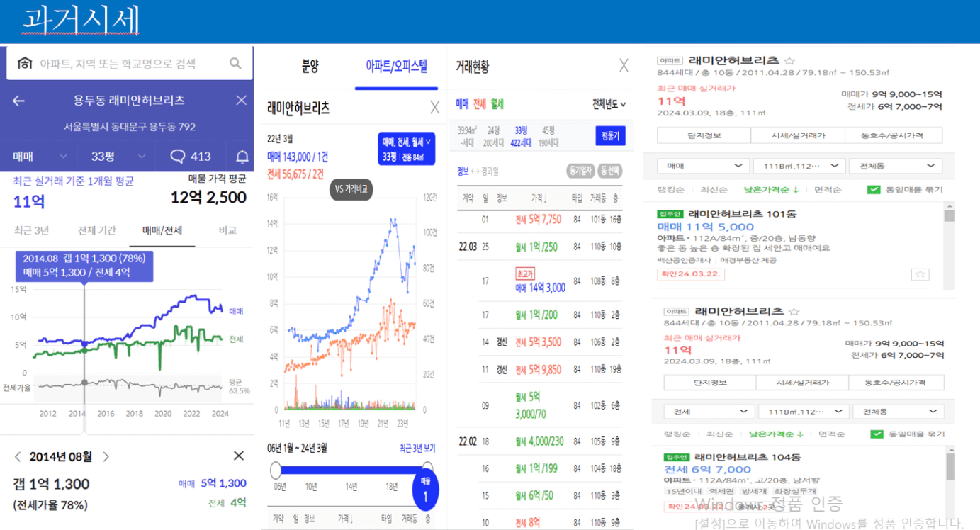Go to next month after 2014년 08월
Viewport: 980px width, 530px height.
pos(106,457)
